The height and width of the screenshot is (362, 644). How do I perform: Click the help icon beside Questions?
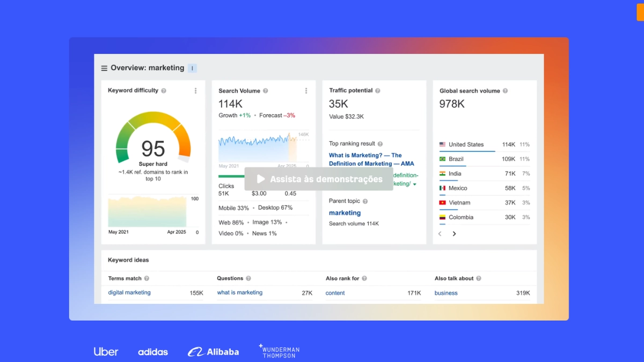(248, 278)
